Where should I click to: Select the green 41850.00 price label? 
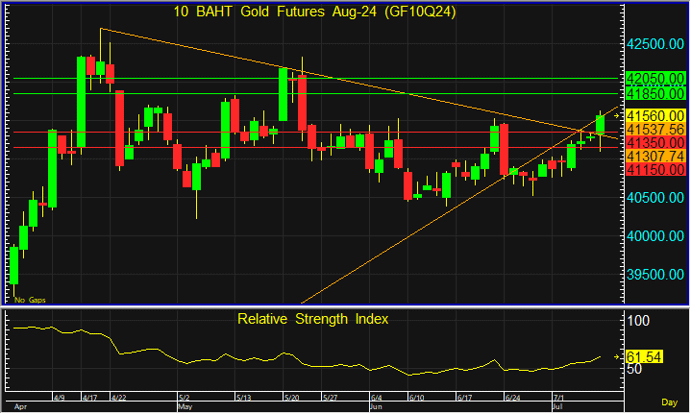655,92
